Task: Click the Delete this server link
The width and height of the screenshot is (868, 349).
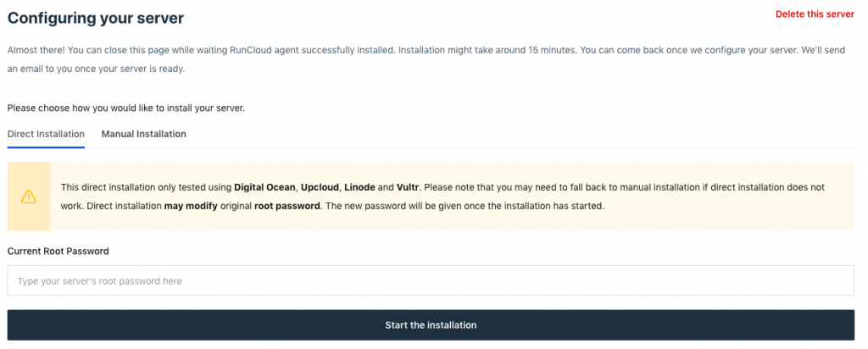Action: [x=815, y=14]
